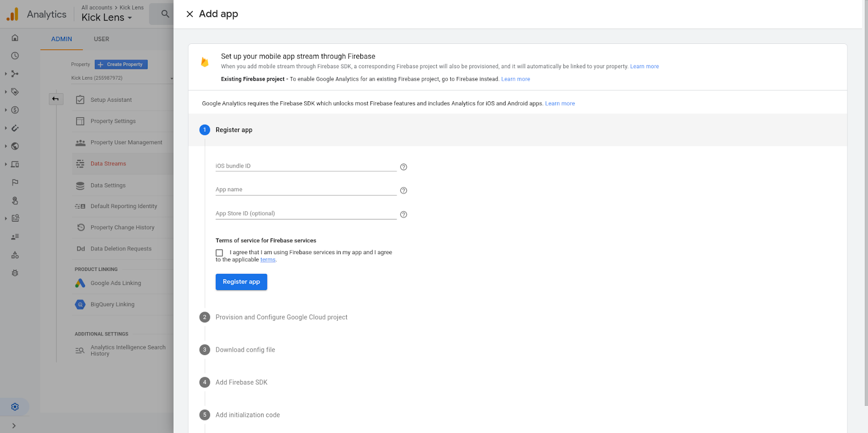This screenshot has width=868, height=433.
Task: Click the All accounts breadcrumb
Action: 97,8
